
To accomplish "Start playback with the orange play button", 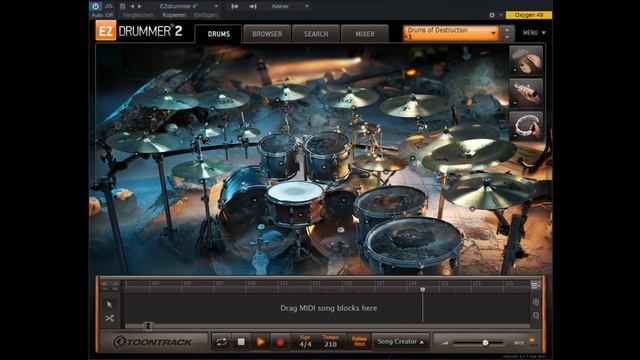I will coord(260,342).
